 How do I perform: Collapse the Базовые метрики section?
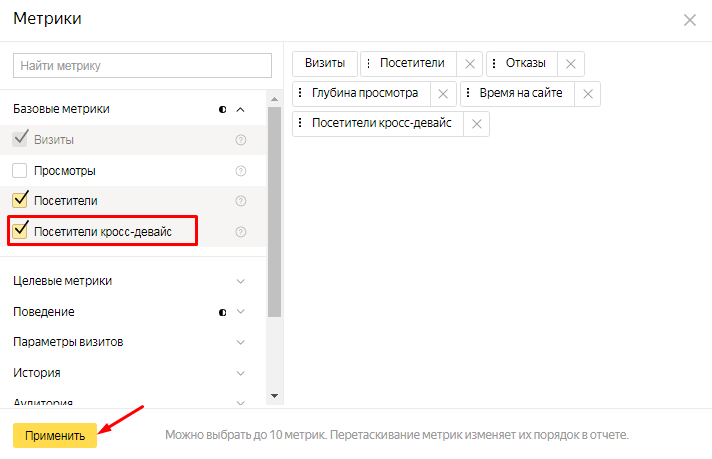coord(241,109)
